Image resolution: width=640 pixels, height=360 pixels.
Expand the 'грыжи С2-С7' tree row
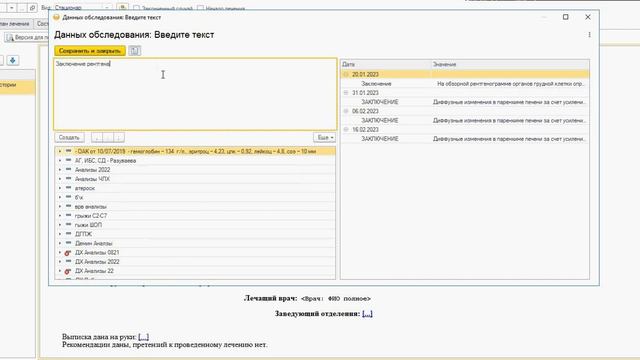(60, 216)
